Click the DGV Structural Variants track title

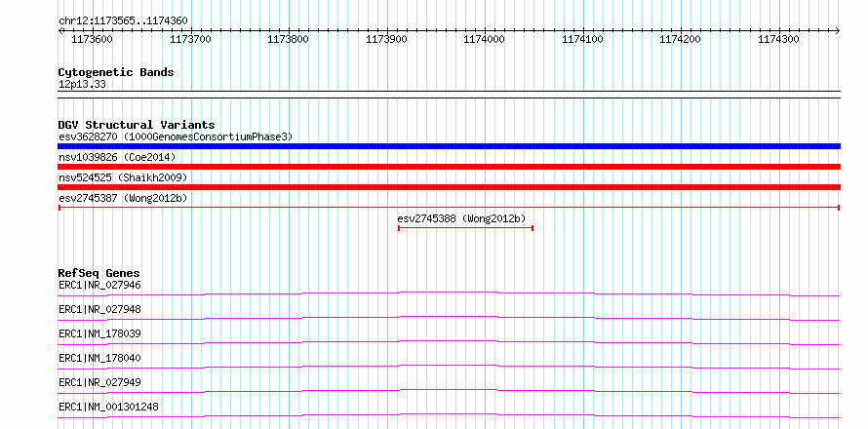137,125
